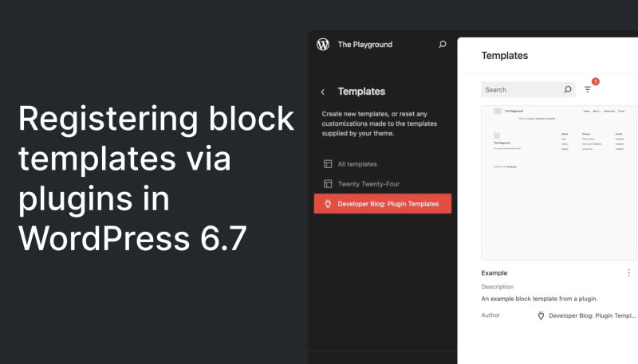Screen dimensions: 638x364
Task: Select All templates in the sidebar
Action: 356,164
